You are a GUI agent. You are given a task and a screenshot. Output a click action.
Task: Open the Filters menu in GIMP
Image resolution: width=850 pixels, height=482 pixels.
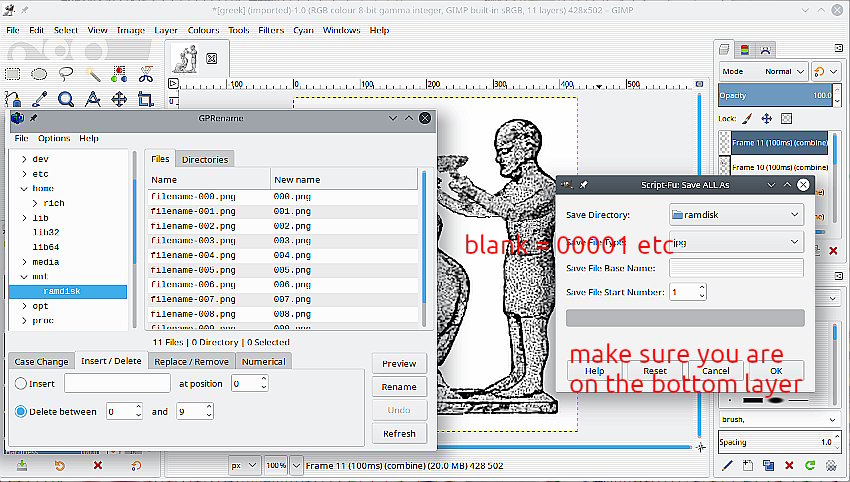271,30
